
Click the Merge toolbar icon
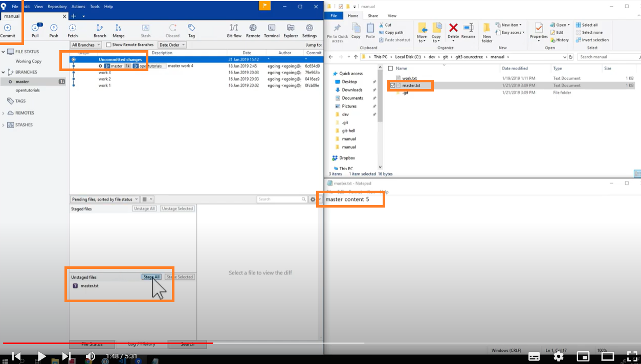click(x=118, y=28)
